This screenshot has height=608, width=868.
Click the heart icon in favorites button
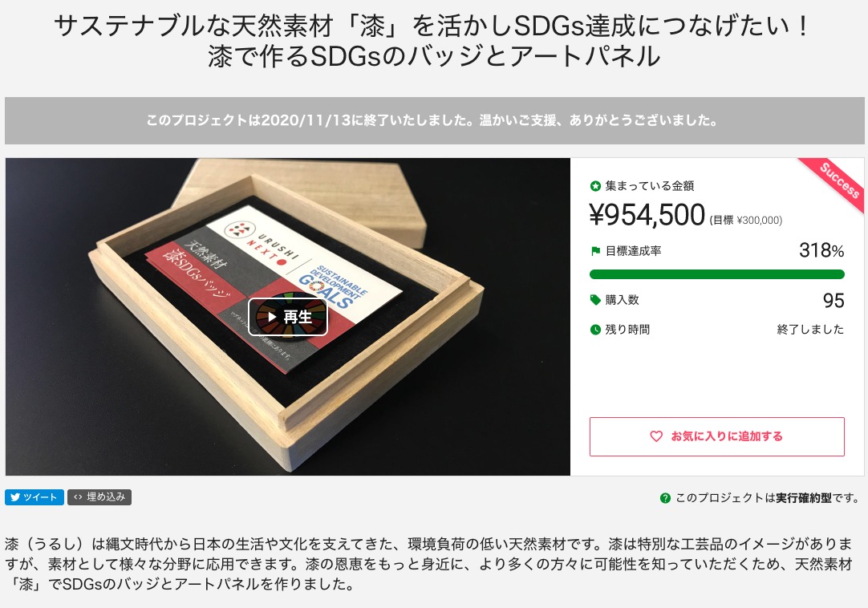(656, 436)
